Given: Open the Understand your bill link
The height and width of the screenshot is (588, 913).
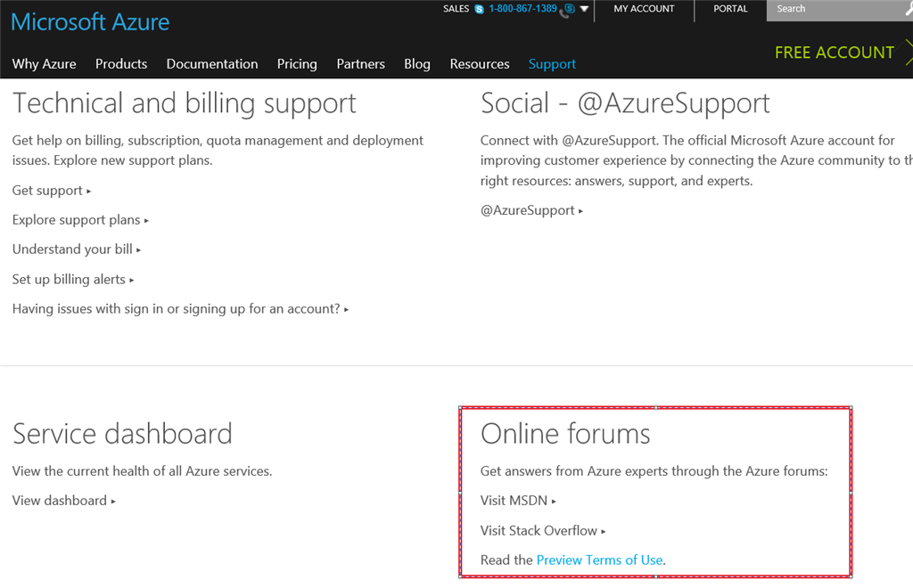Looking at the screenshot, I should pos(77,249).
